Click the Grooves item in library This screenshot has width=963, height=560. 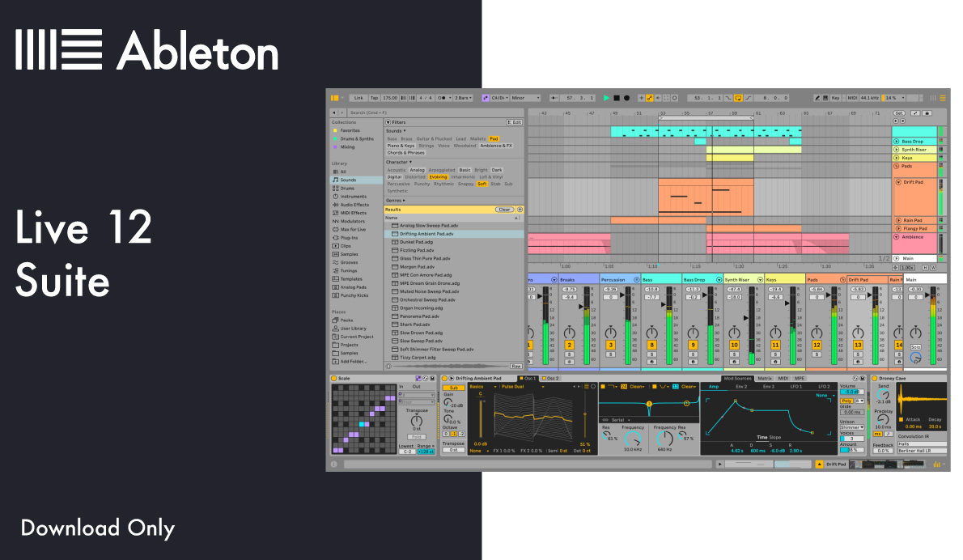coord(350,262)
